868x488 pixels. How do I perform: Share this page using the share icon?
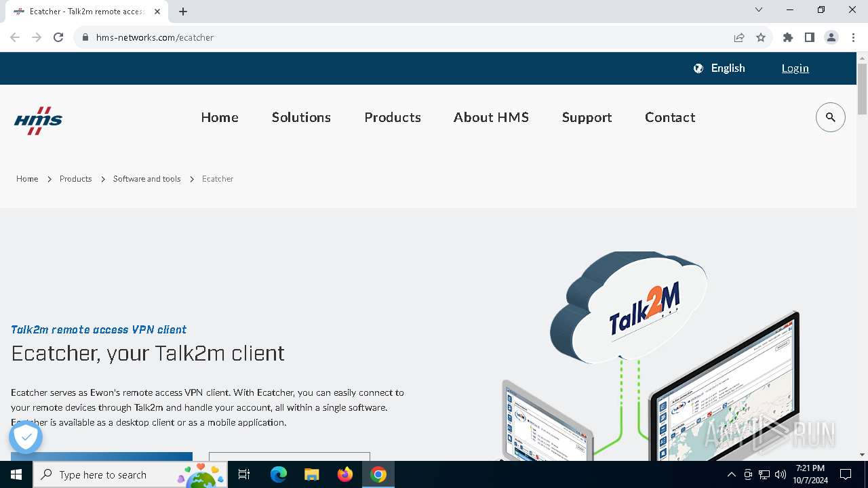739,37
